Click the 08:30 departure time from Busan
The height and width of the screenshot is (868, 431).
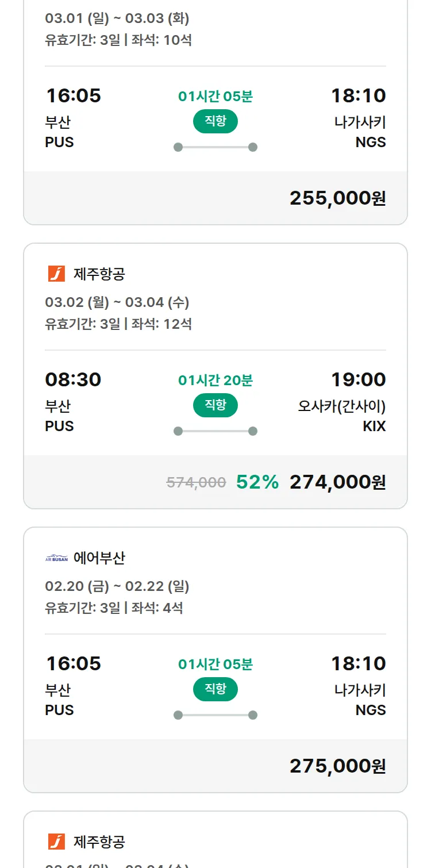click(x=73, y=380)
